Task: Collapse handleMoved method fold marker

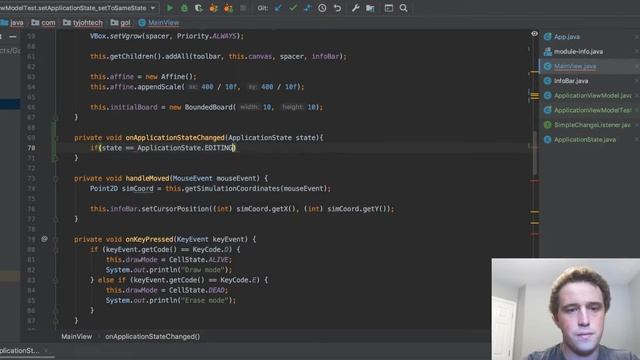Action: point(56,178)
